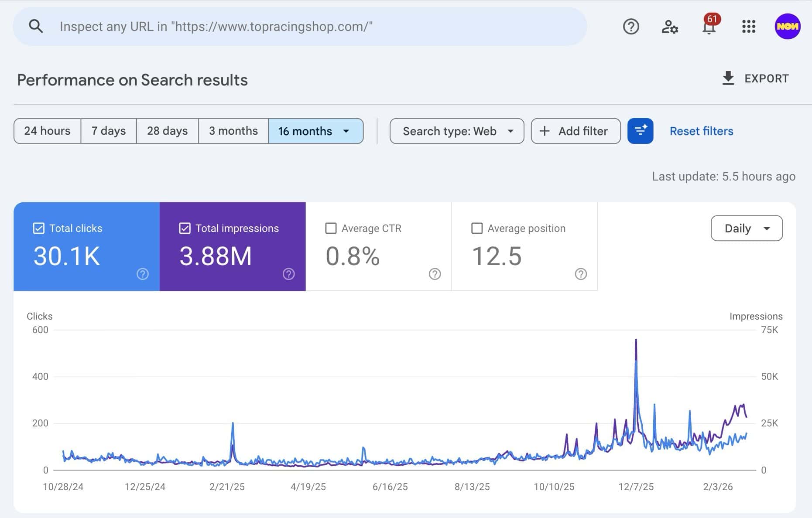The width and height of the screenshot is (812, 518).
Task: Enable the Average CTR metric
Action: pos(331,228)
